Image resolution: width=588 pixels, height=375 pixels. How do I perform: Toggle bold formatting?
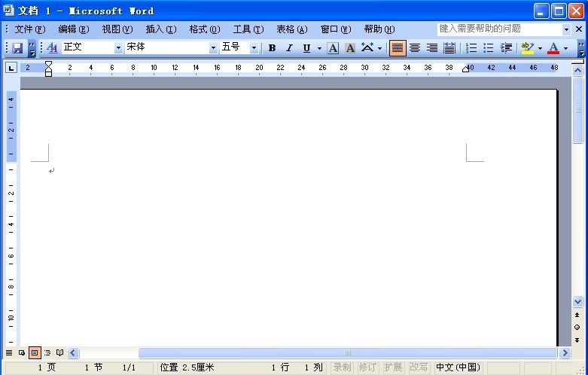coord(273,48)
